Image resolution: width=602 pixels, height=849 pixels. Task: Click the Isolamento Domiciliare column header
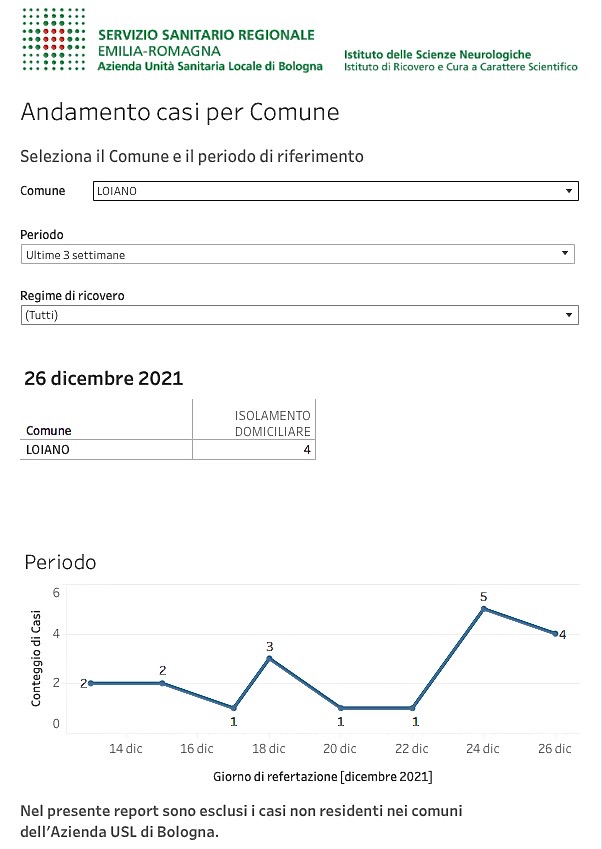click(x=272, y=423)
